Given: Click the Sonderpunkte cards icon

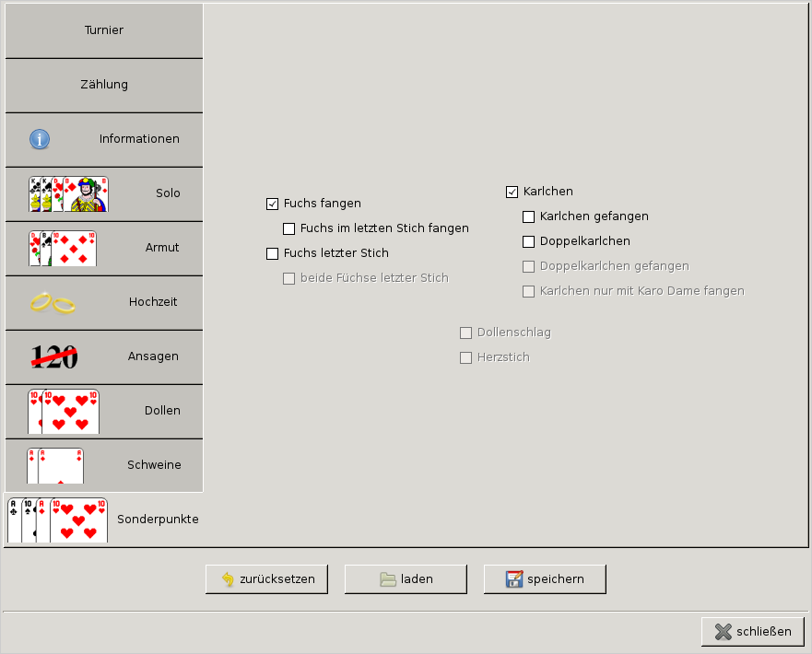Looking at the screenshot, I should 57,520.
